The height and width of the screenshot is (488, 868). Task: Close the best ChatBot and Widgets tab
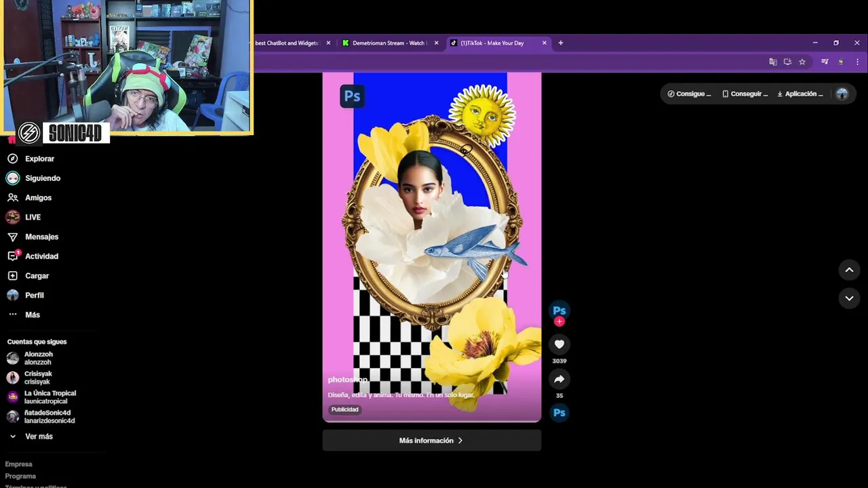[328, 43]
